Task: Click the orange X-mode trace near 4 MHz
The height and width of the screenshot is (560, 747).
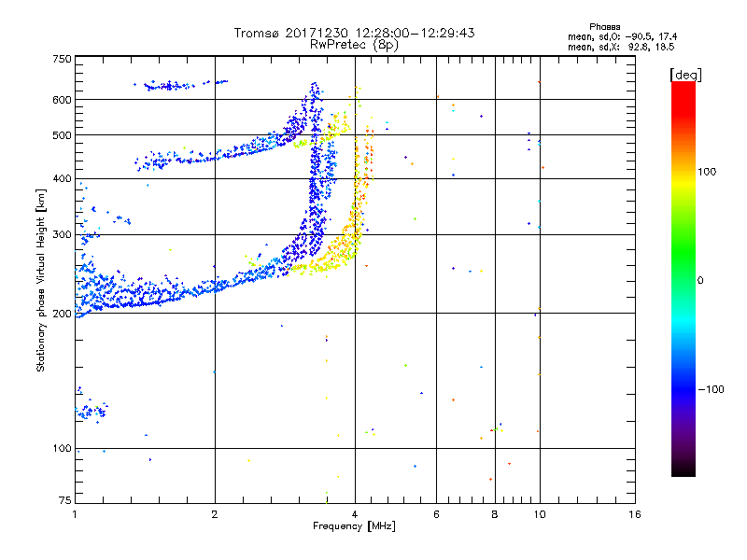Action: (355, 215)
